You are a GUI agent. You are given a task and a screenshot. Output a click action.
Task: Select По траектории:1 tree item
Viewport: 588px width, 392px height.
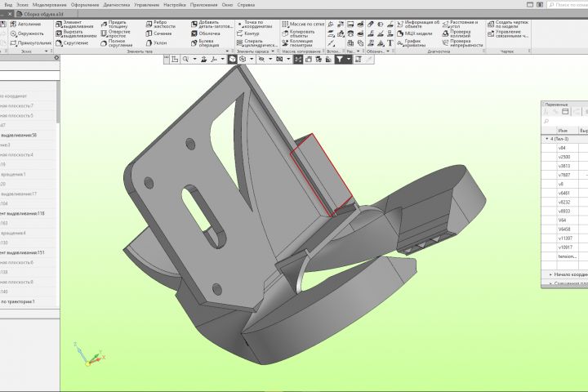pos(18,301)
